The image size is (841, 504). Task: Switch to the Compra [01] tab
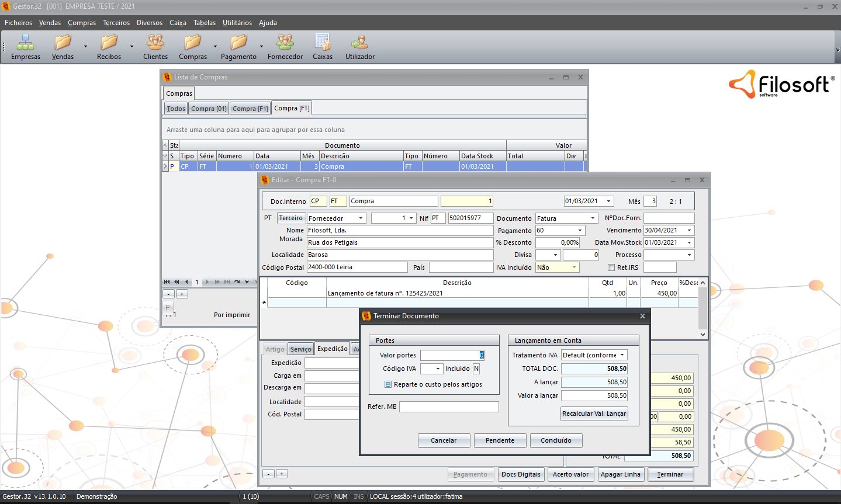(209, 109)
